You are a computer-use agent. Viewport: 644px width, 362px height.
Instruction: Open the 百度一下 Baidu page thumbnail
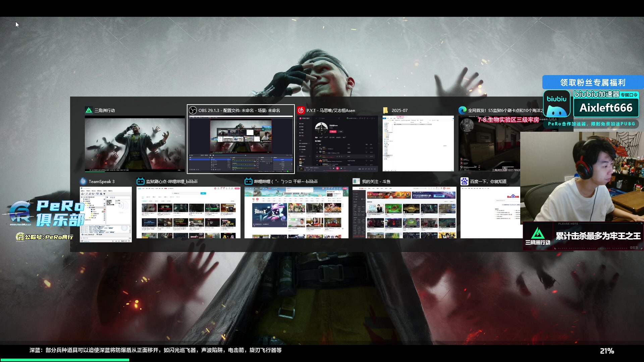(490, 213)
